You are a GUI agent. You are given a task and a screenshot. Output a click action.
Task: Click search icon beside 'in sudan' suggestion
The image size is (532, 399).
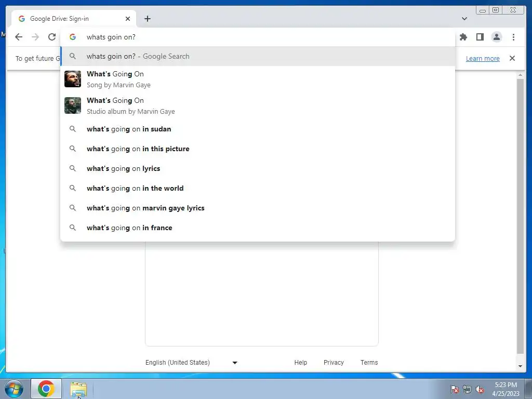pyautogui.click(x=73, y=129)
